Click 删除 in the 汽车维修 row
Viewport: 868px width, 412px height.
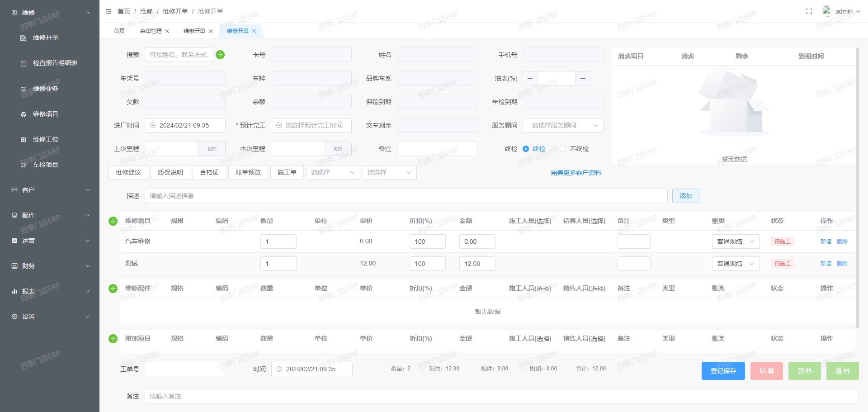pos(842,242)
